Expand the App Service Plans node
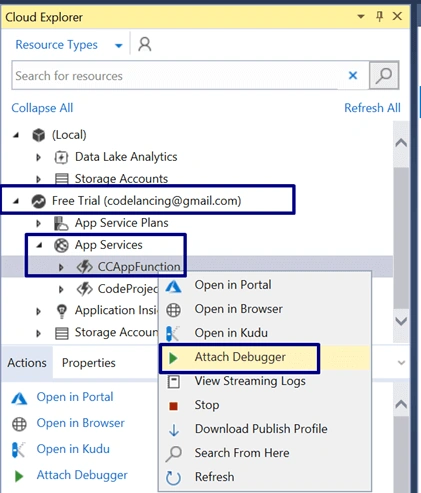Screen dimensions: 421x493 (38, 223)
